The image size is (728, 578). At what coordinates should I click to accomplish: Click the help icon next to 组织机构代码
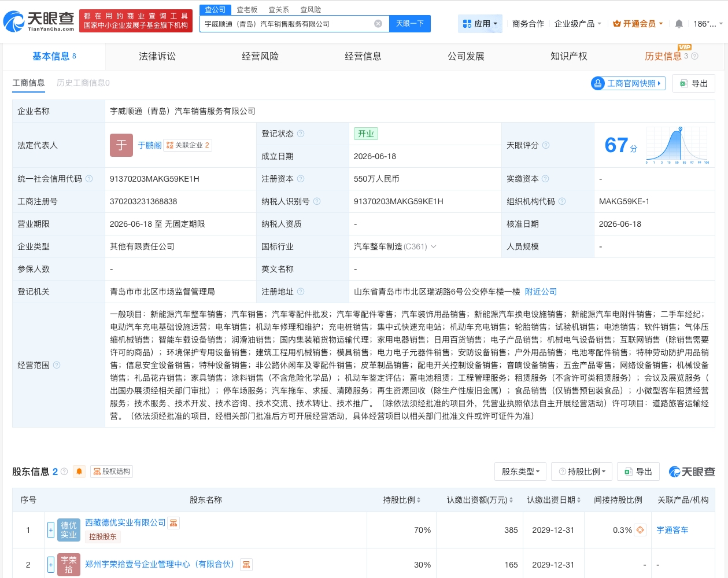click(562, 201)
